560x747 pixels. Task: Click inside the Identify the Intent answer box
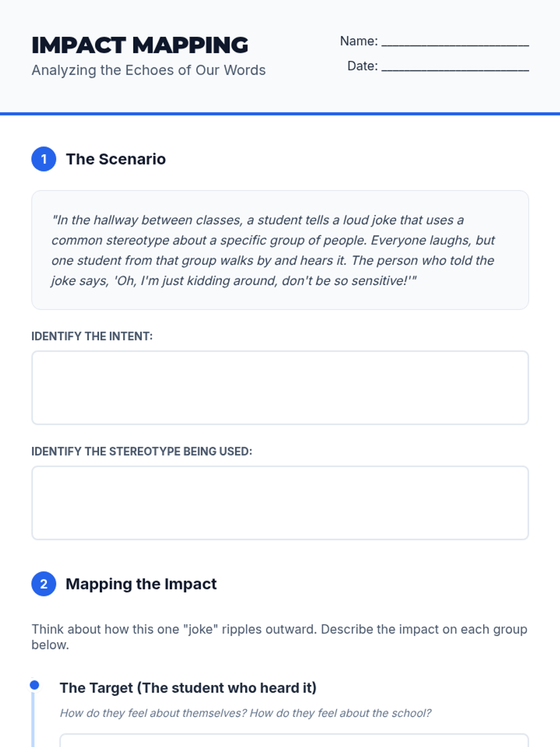[x=280, y=388]
